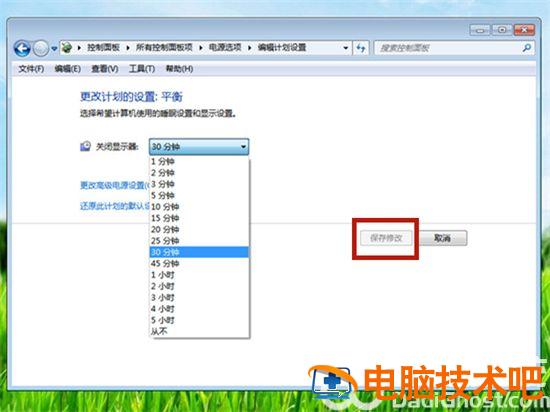Screen dimensions: 550x412
Task: Choose 2 小时 from the list
Action: click(x=199, y=286)
